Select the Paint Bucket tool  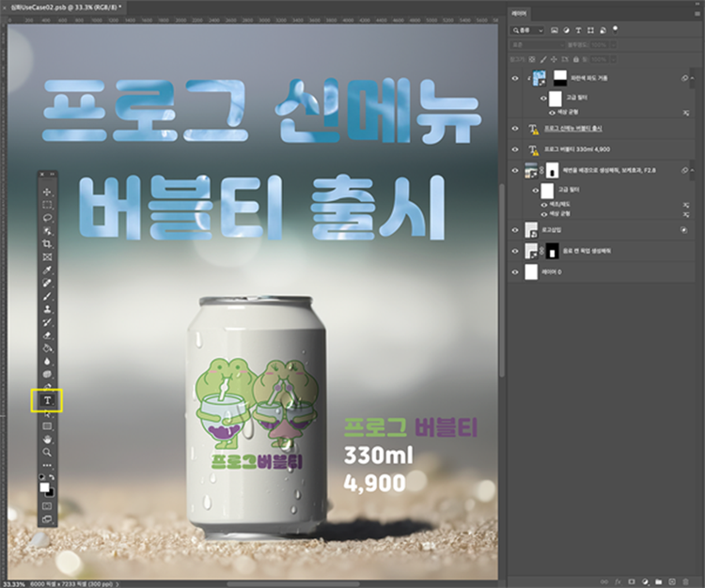[x=47, y=348]
